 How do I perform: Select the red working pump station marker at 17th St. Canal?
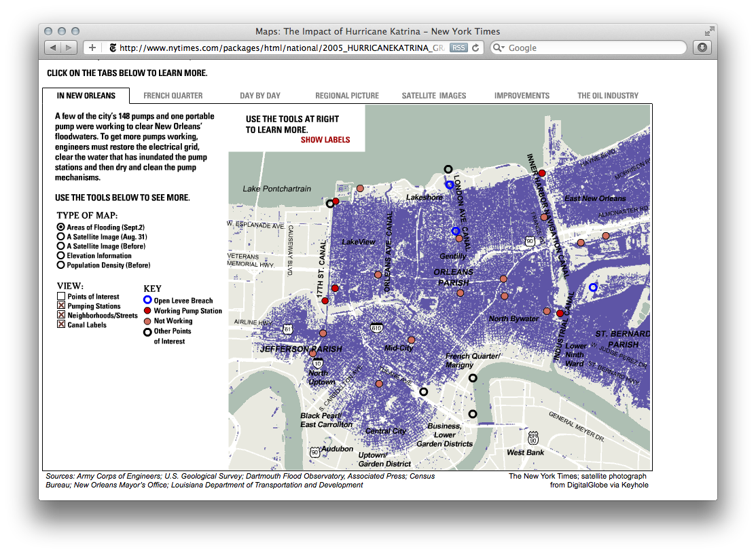(325, 299)
